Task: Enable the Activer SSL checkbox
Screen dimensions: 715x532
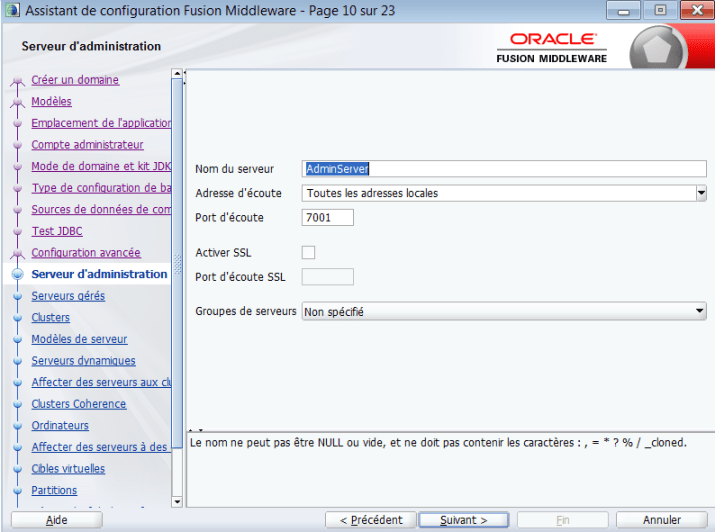Action: 308,252
